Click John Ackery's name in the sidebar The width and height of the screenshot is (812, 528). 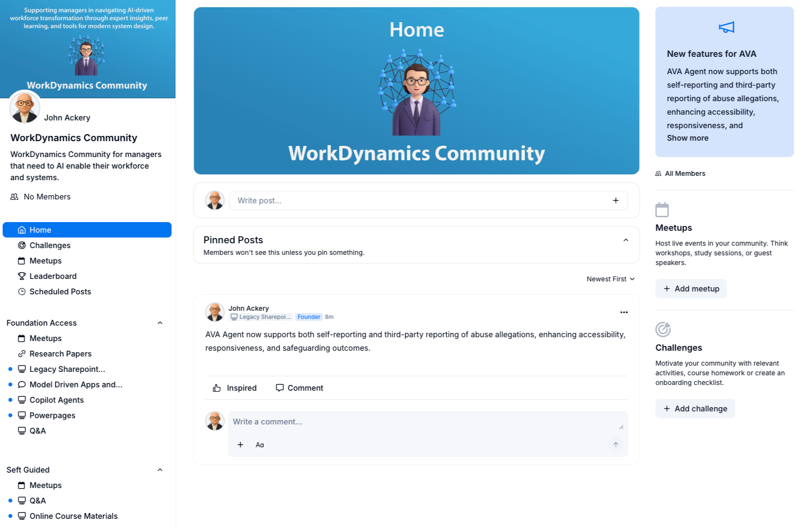point(67,118)
